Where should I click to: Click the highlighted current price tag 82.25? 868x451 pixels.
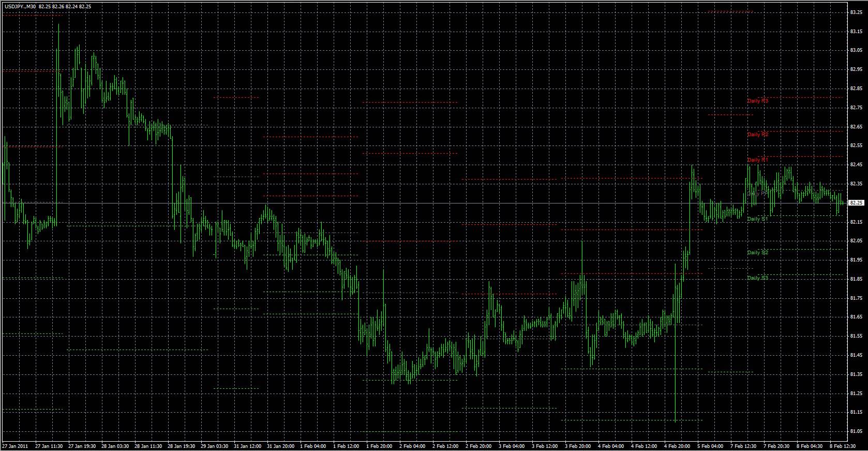pyautogui.click(x=857, y=203)
